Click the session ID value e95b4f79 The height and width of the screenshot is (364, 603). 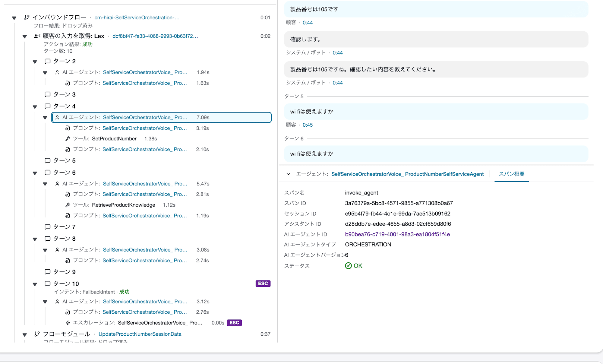[x=398, y=214]
